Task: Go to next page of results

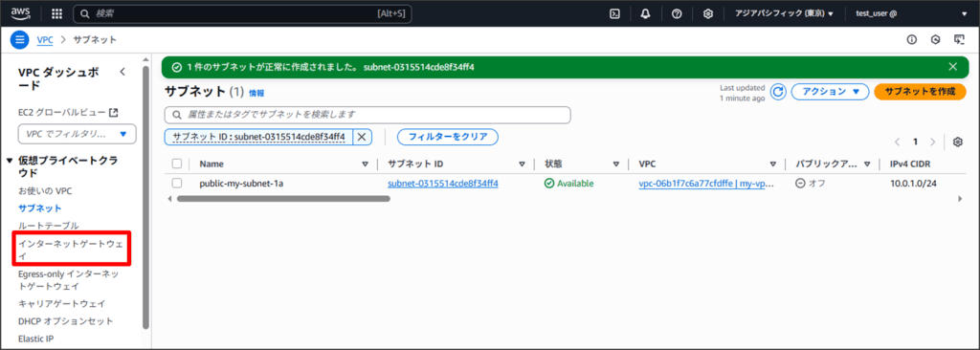Action: coord(932,142)
